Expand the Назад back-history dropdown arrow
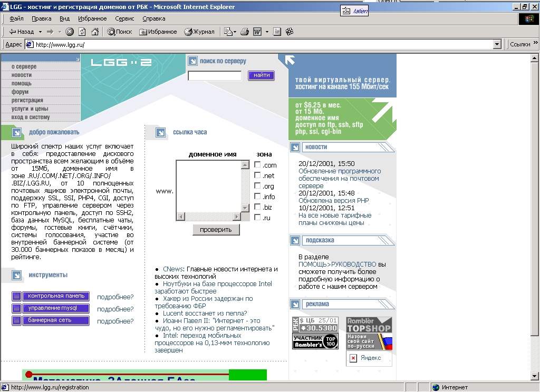The height and width of the screenshot is (392, 540). point(40,32)
